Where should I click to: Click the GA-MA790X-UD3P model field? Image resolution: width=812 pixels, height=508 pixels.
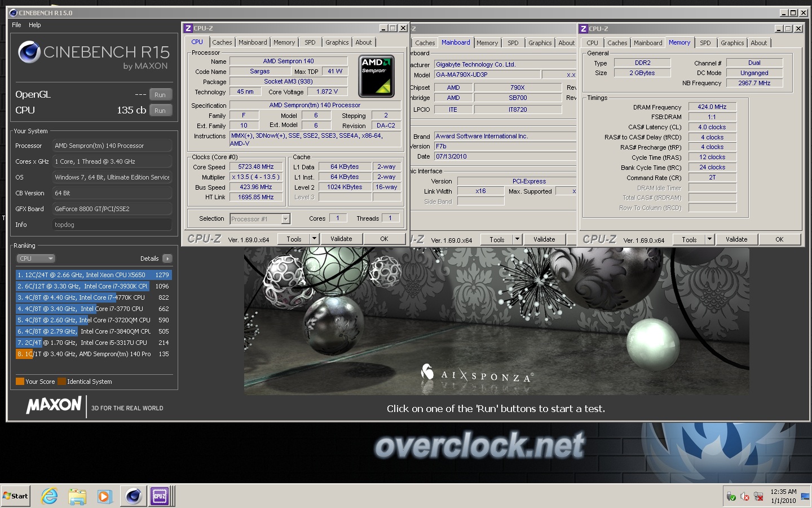[487, 75]
